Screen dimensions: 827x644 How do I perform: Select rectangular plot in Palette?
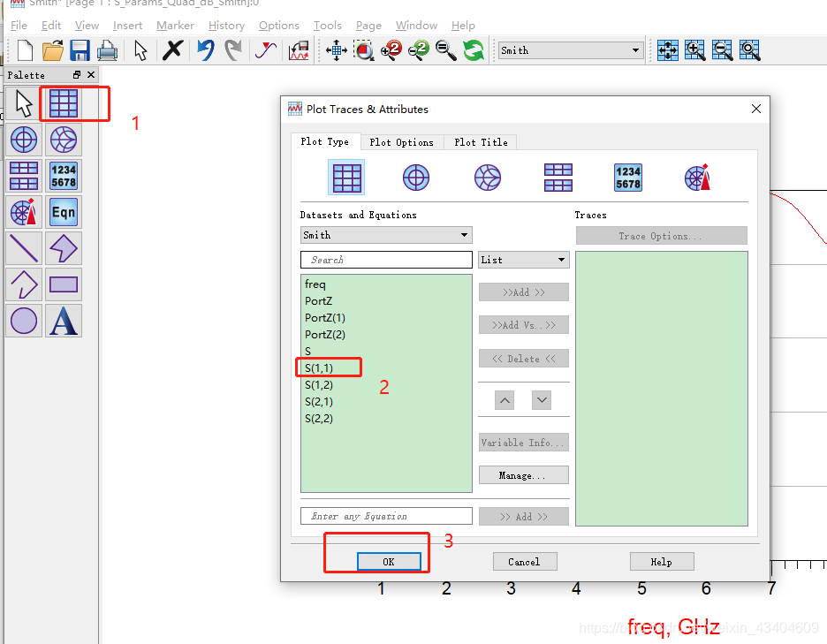click(64, 103)
